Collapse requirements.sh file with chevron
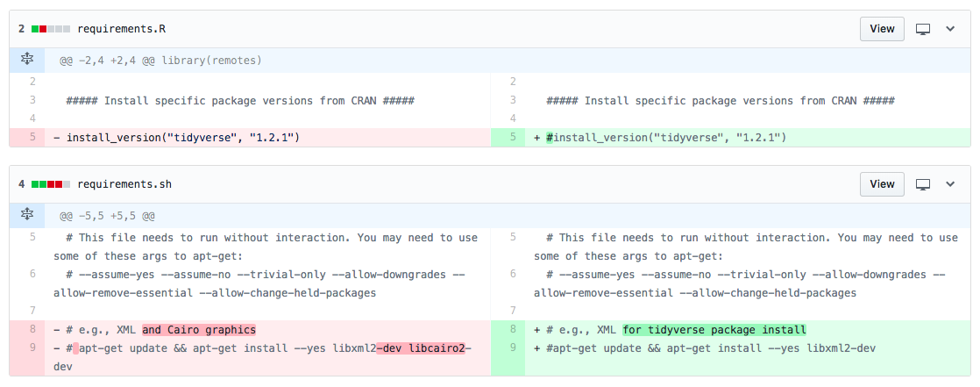 (x=950, y=184)
